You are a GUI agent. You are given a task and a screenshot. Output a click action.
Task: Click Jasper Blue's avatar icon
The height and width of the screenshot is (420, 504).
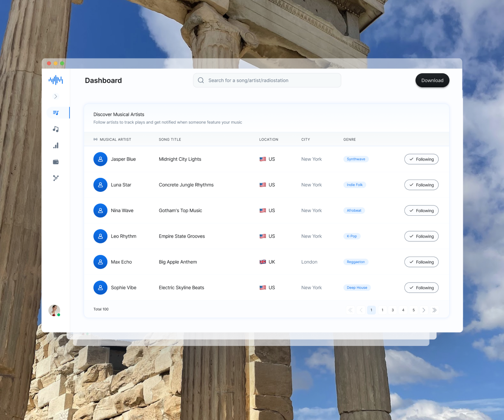click(x=100, y=159)
